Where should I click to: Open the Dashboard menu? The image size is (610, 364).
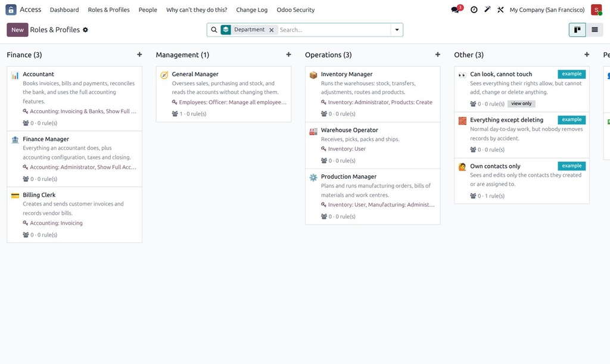point(64,10)
